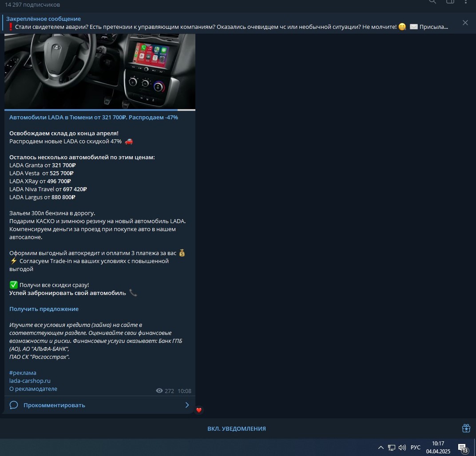Click the comment bubble icon
This screenshot has width=476, height=456.
click(14, 405)
